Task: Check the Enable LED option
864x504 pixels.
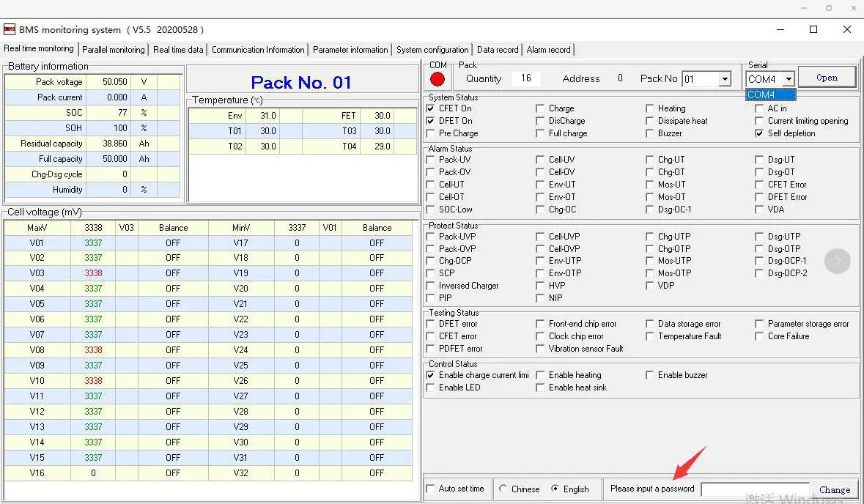Action: click(x=430, y=388)
